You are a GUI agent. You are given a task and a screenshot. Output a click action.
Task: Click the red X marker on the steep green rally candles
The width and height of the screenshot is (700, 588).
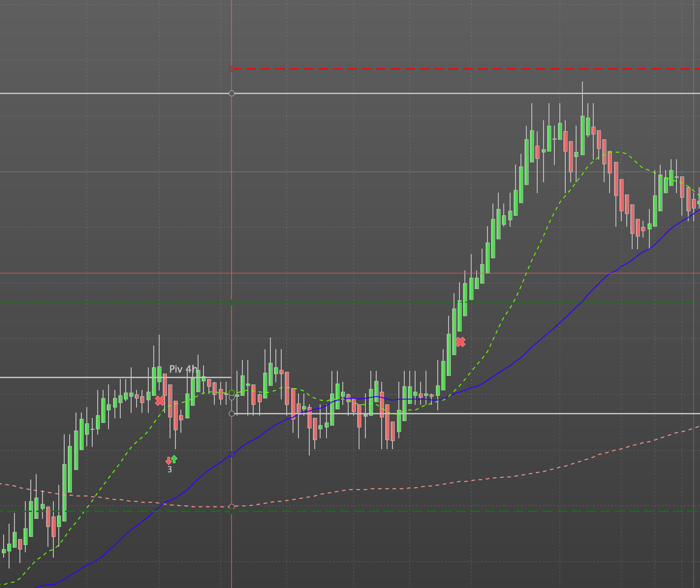[x=460, y=342]
